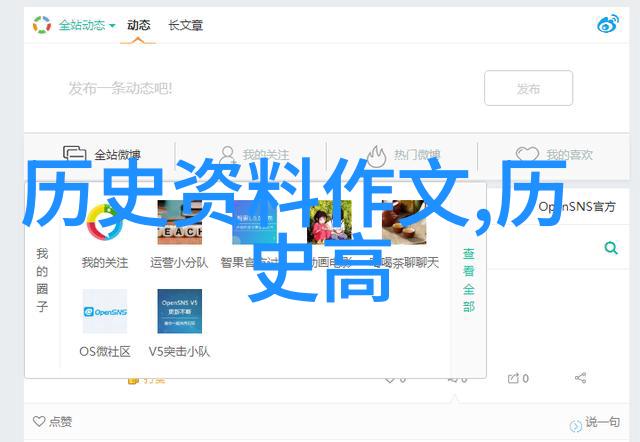Click the colorful site logo icon

(x=41, y=24)
